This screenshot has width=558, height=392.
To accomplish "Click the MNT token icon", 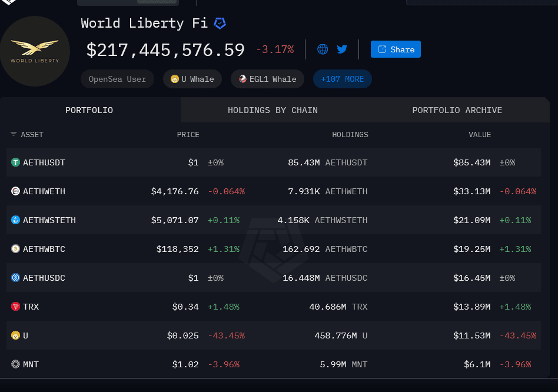I will (15, 364).
